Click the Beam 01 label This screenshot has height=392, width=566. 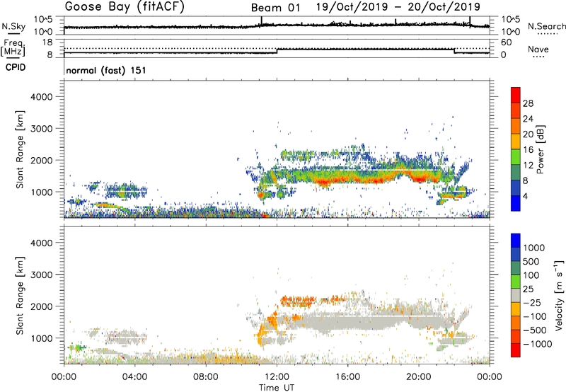click(x=275, y=8)
